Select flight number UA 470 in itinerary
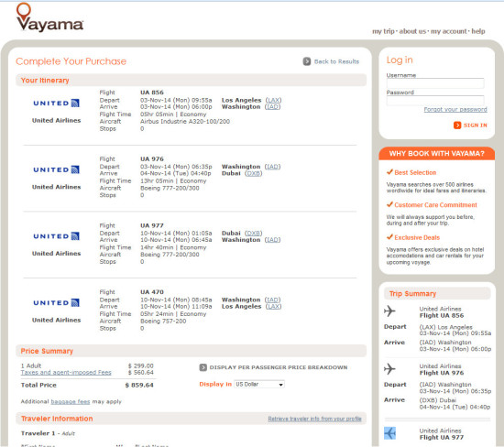The height and width of the screenshot is (447, 504). pyautogui.click(x=152, y=292)
